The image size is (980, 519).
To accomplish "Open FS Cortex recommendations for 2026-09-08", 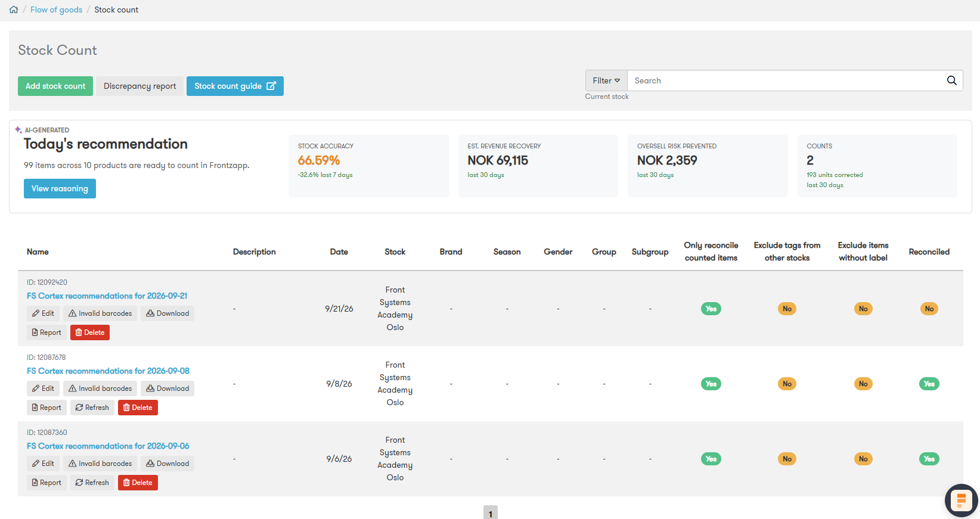I will click(x=108, y=371).
